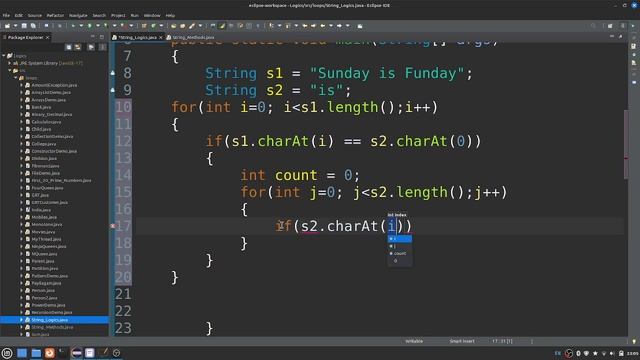Expand String_Methods.java tree node

[x=21, y=327]
